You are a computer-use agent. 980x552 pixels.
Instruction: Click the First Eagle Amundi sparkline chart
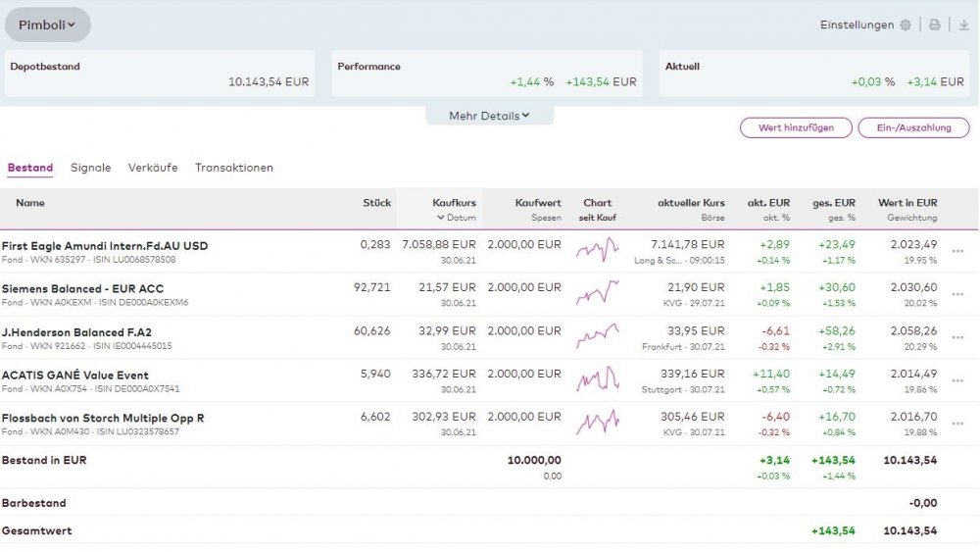coord(597,251)
